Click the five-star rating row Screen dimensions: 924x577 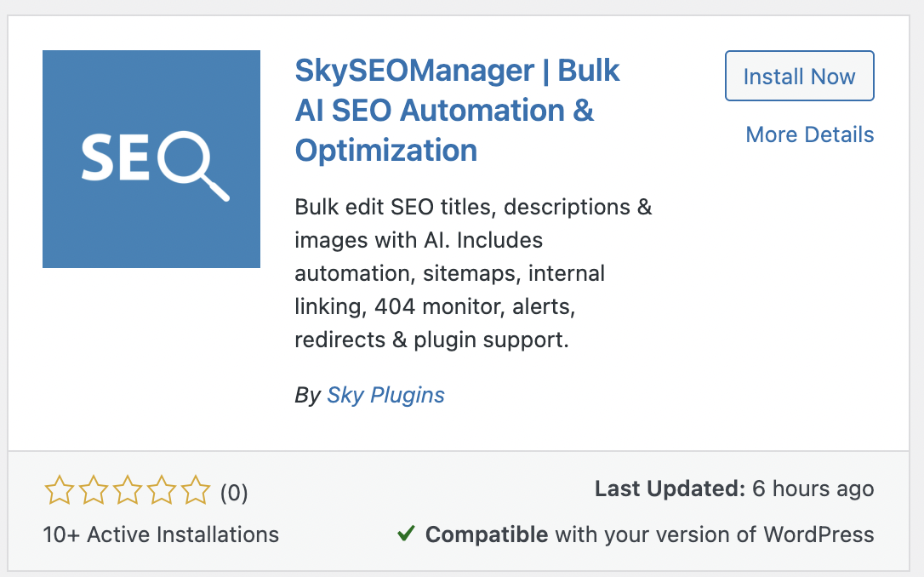point(128,490)
